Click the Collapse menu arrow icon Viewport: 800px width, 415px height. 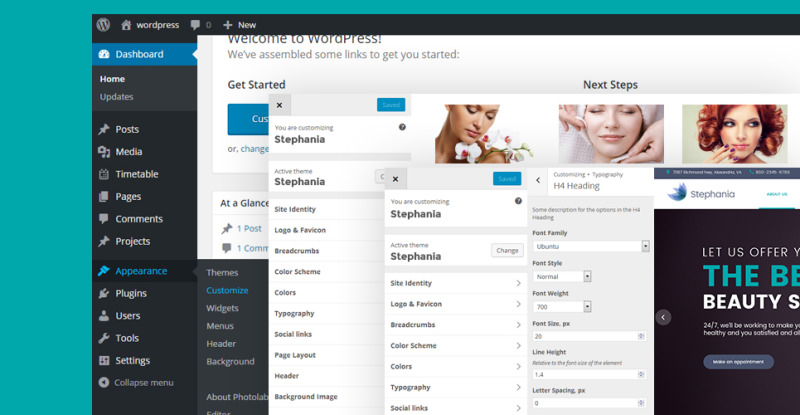coord(104,382)
